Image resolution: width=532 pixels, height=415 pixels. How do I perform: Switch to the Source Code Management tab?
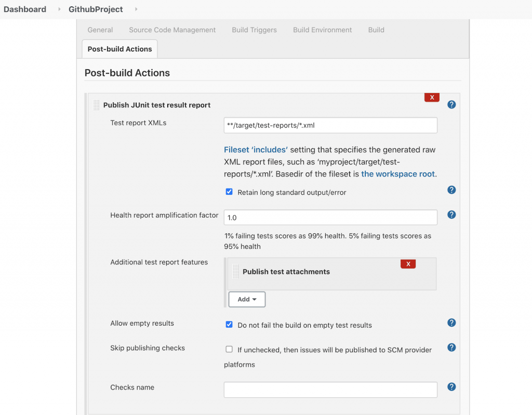(x=172, y=30)
